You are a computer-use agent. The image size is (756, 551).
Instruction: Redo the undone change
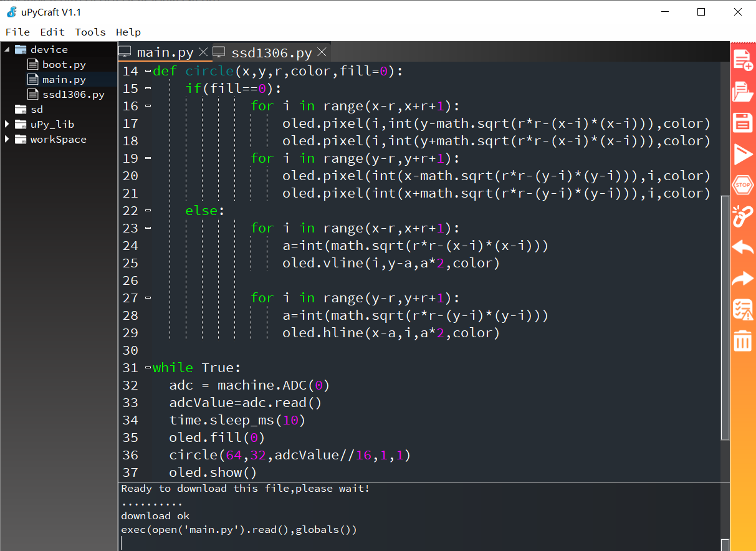point(742,279)
